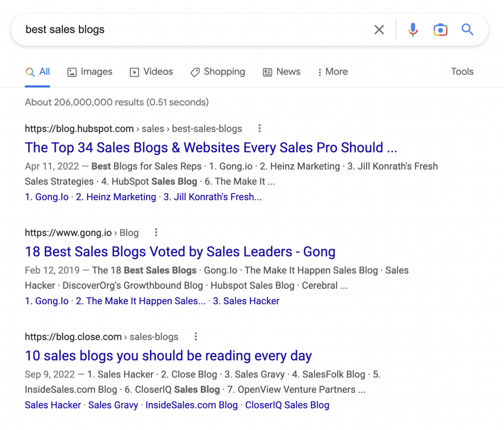Open options dots for www.gong.io result
The width and height of the screenshot is (504, 430).
coord(156,232)
